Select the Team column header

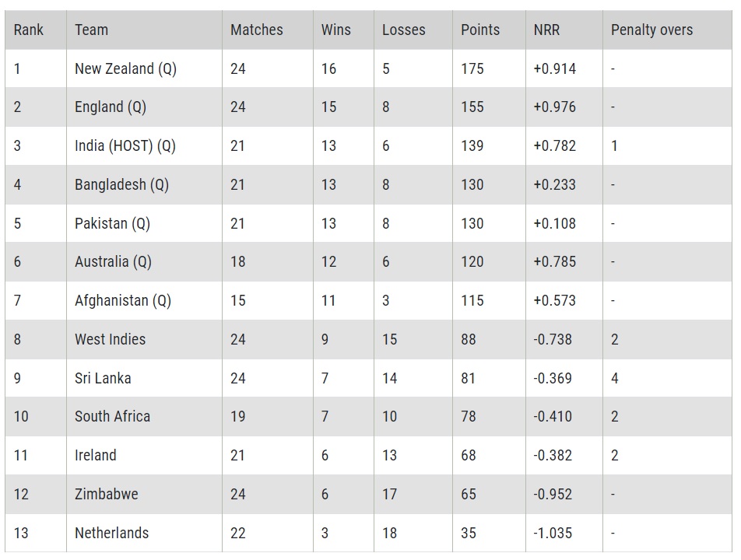91,30
